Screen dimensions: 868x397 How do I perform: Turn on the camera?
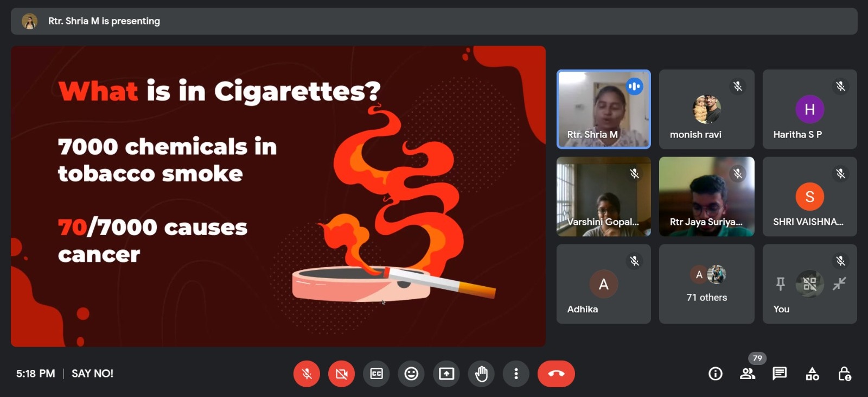[x=341, y=374]
